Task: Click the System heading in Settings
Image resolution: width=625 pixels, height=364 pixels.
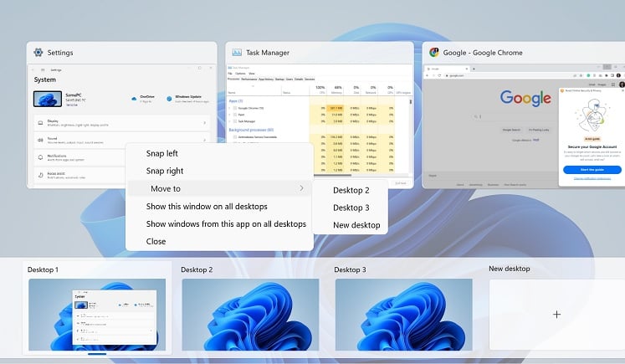Action: point(45,79)
